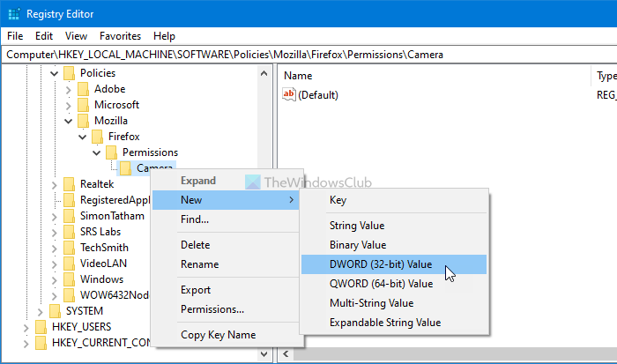Select Find... in the context menu
Image resolution: width=617 pixels, height=364 pixels.
pyautogui.click(x=226, y=219)
